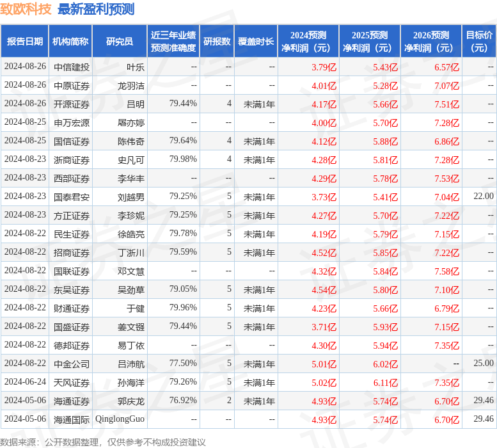Click researcher name 屠亦婷
Image resolution: width=497 pixels, height=448 pixels.
point(131,123)
